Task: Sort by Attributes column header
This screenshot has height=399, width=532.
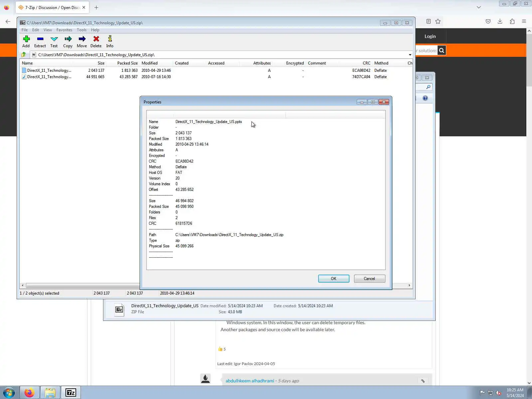Action: [256, 63]
